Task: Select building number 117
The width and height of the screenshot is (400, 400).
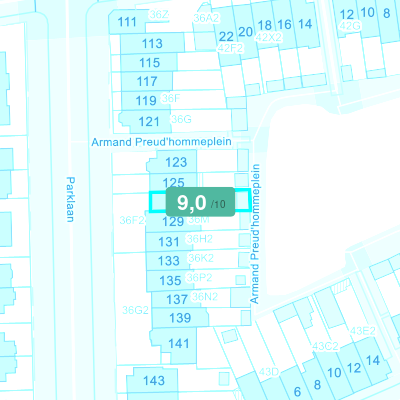Action: coord(147,81)
